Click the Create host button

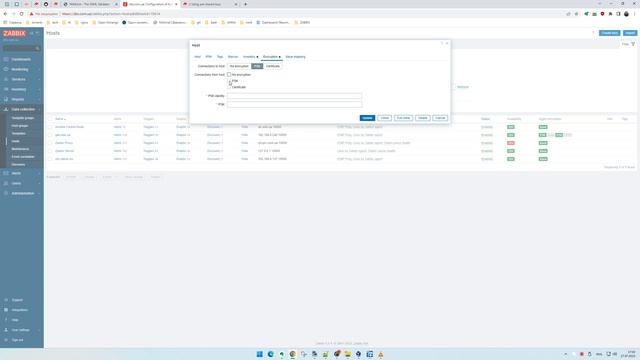pyautogui.click(x=609, y=33)
